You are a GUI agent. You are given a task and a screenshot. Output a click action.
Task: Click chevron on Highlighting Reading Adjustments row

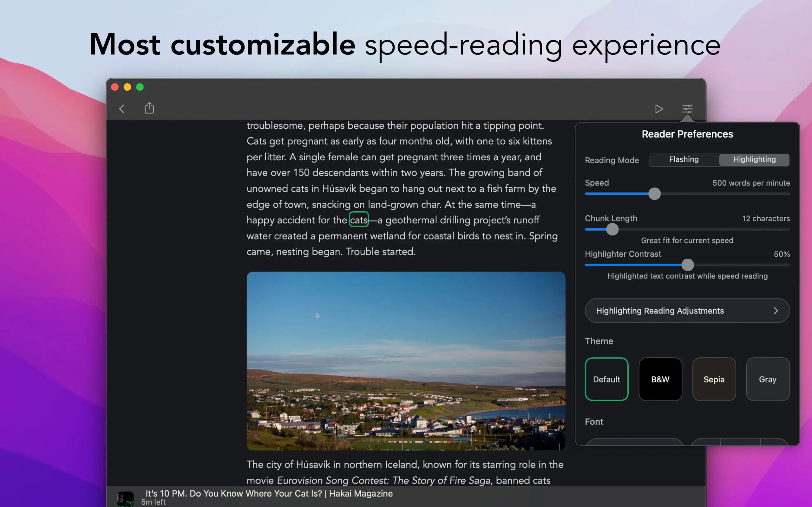(x=776, y=311)
